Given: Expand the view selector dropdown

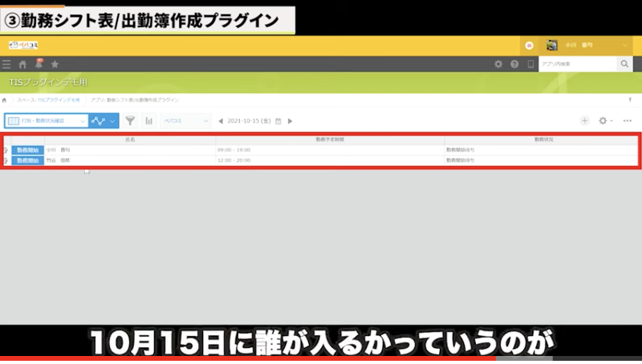Looking at the screenshot, I should pos(82,121).
